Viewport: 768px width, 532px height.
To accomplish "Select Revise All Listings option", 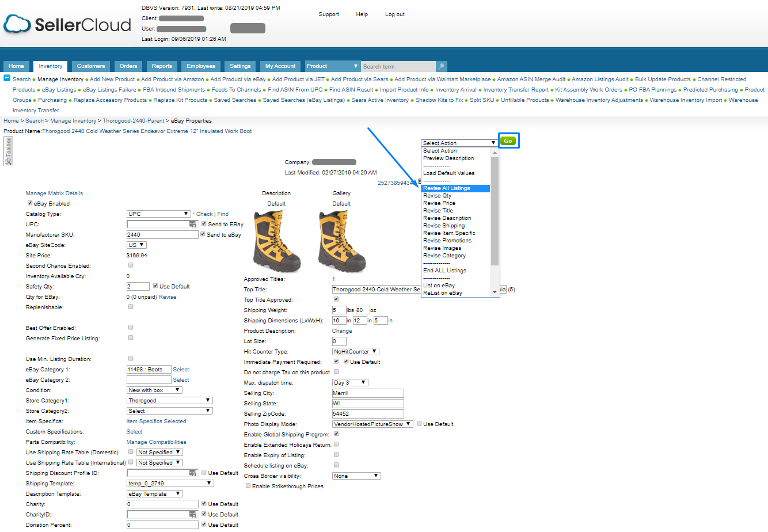I will (455, 188).
